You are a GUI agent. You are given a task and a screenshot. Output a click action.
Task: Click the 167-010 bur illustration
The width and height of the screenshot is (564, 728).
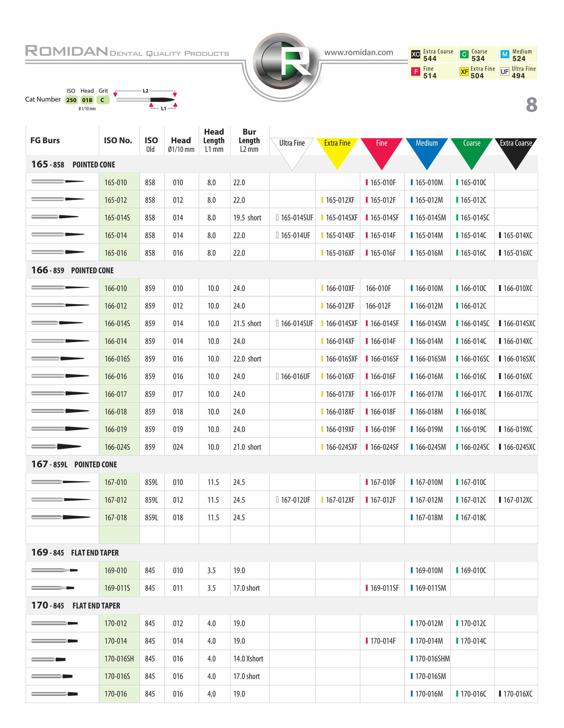[61, 482]
